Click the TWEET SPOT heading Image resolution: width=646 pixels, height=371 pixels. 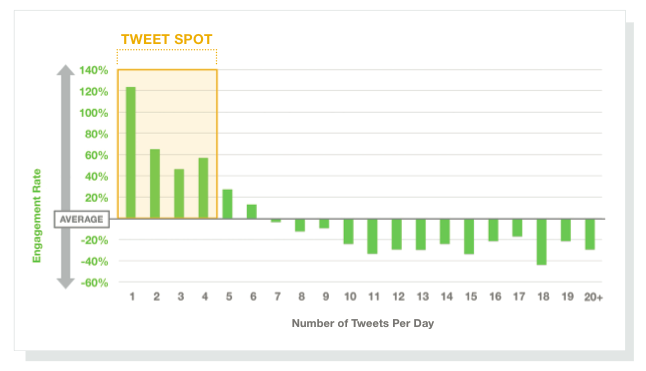pos(166,39)
